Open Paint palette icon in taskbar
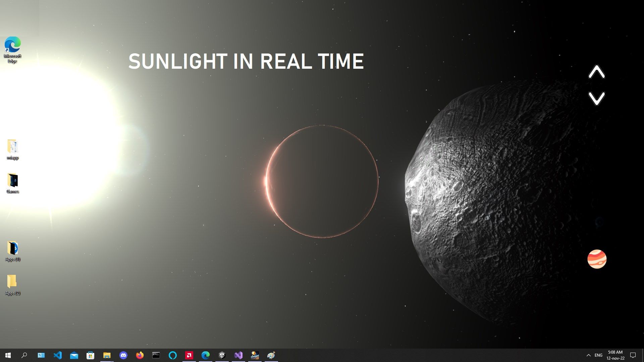 271,355
